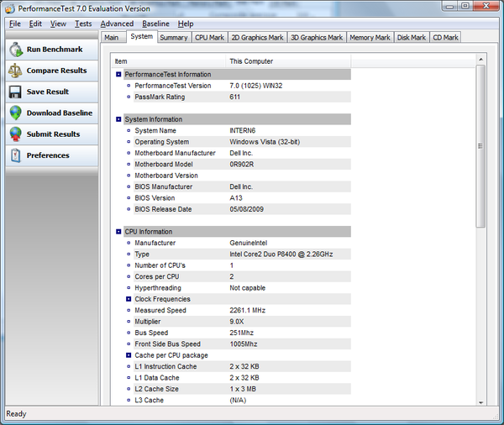504x425 pixels.
Task: Open the Tests menu
Action: point(83,24)
